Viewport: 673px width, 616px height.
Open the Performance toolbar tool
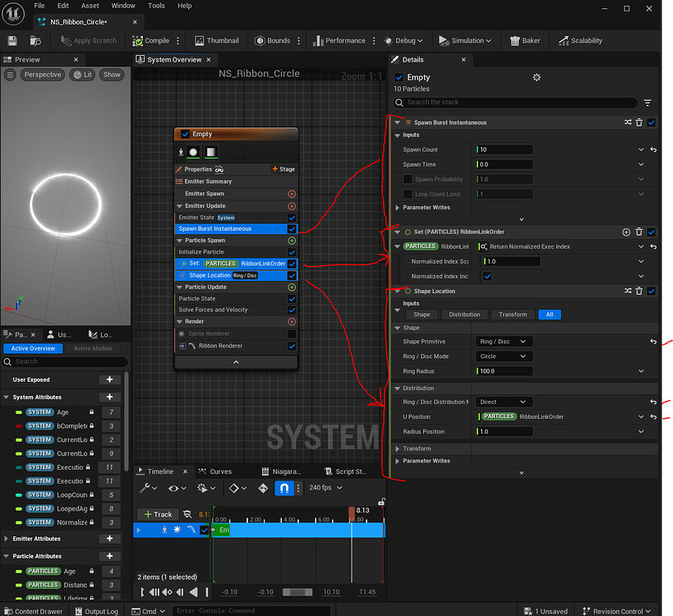[x=321, y=40]
